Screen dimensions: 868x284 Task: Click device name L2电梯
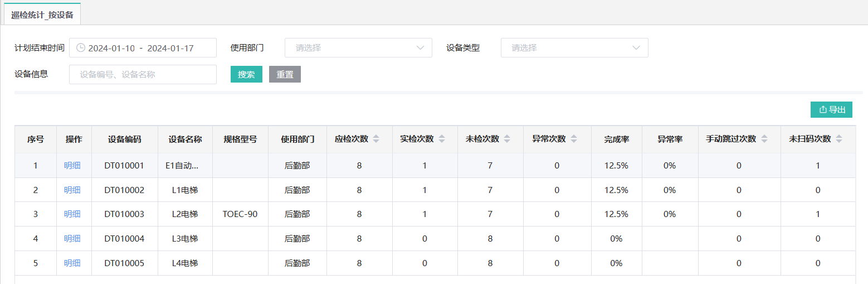[x=185, y=214]
